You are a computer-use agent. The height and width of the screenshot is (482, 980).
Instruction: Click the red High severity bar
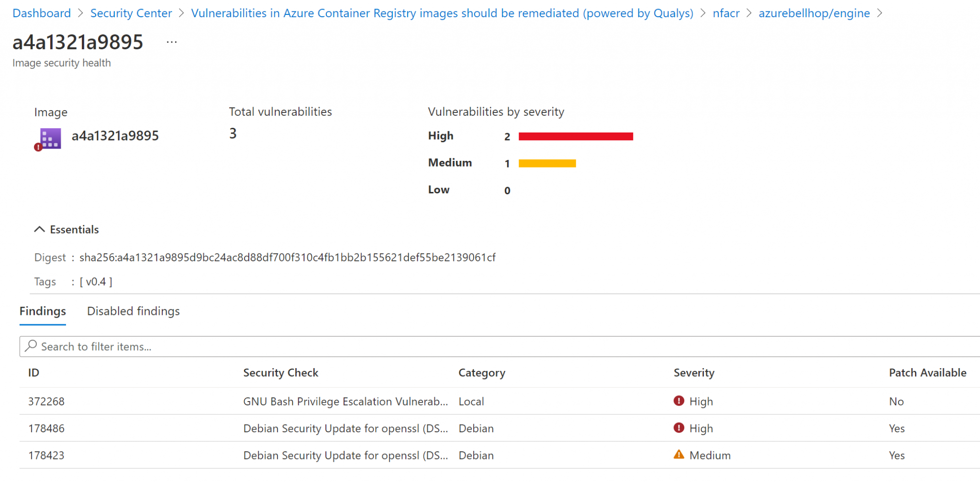point(575,136)
